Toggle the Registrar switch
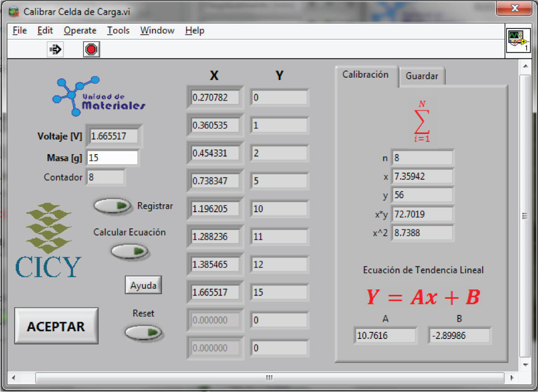Screen dimensions: 538x392 click(113, 206)
